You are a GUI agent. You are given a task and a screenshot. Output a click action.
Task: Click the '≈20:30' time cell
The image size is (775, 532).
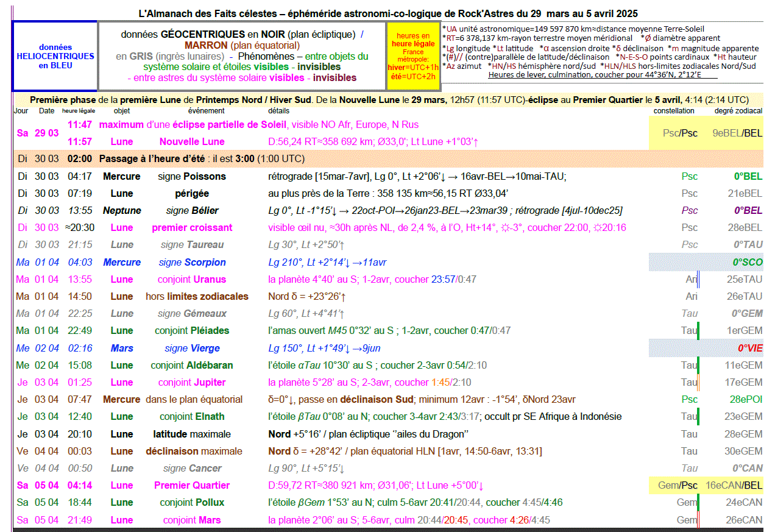point(80,228)
